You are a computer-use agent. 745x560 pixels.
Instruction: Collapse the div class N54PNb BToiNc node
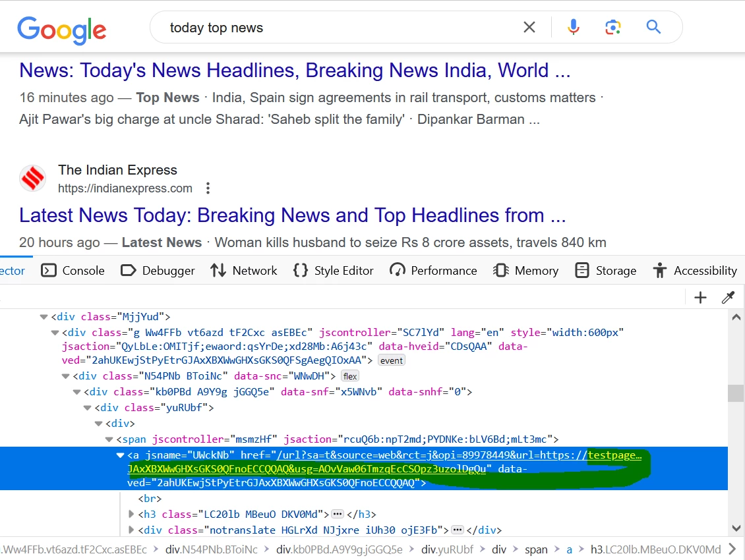[65, 376]
